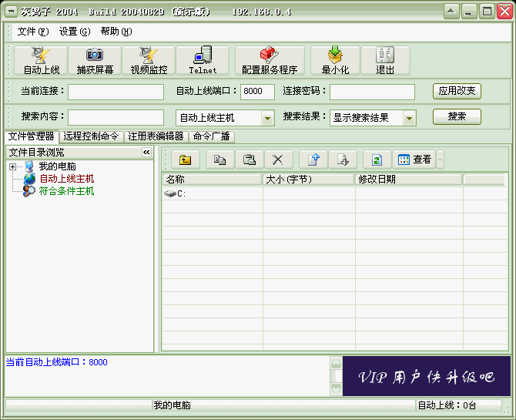Click the paste icon in file toolbar
The image size is (516, 420).
[x=249, y=160]
